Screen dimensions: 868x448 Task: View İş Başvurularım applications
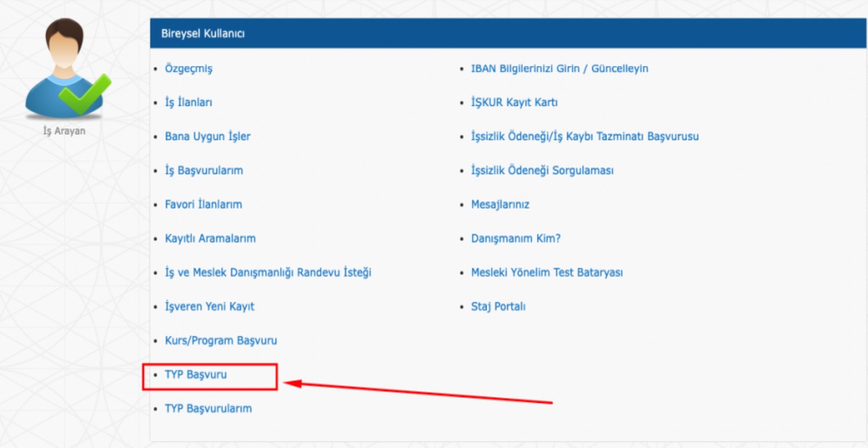204,171
